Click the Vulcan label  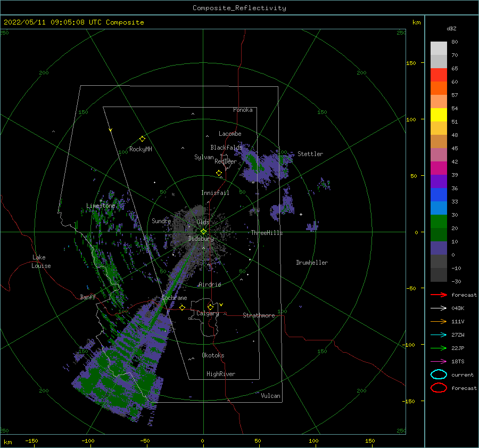[x=270, y=396]
